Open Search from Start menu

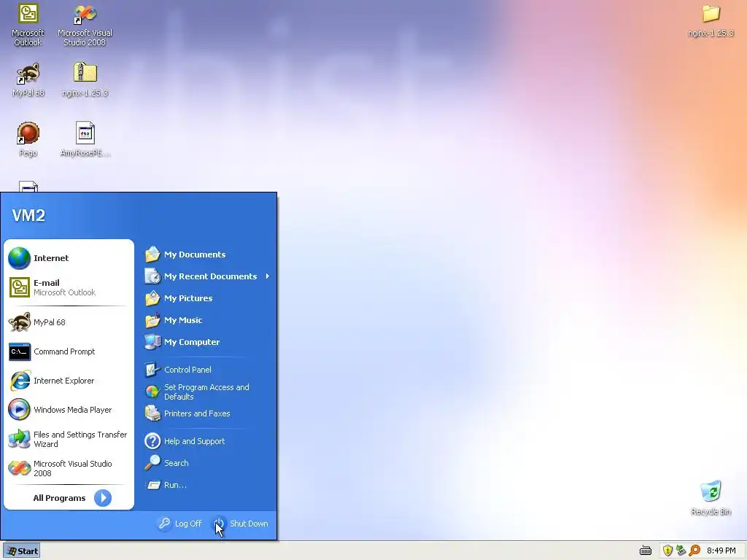tap(206, 463)
